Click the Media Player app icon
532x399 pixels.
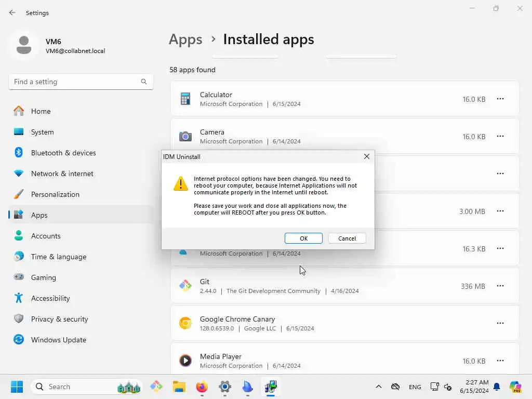click(185, 361)
